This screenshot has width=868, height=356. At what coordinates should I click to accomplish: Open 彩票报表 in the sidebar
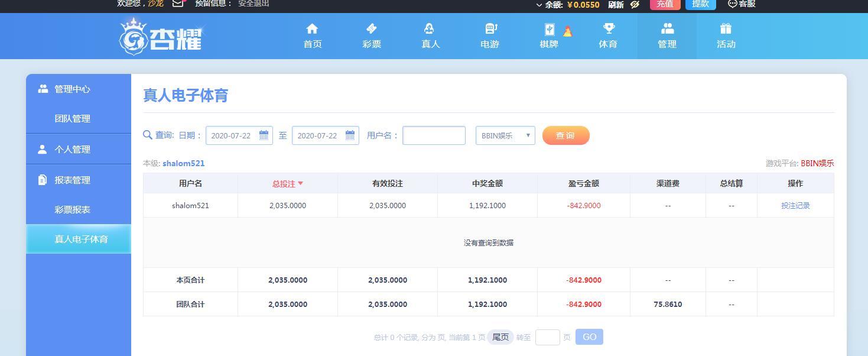[79, 209]
